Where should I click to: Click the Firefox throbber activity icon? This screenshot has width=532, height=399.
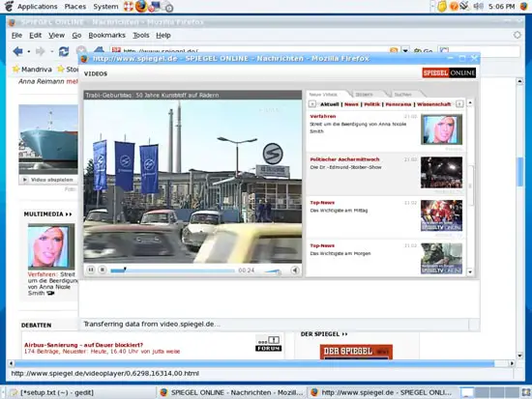(x=517, y=35)
